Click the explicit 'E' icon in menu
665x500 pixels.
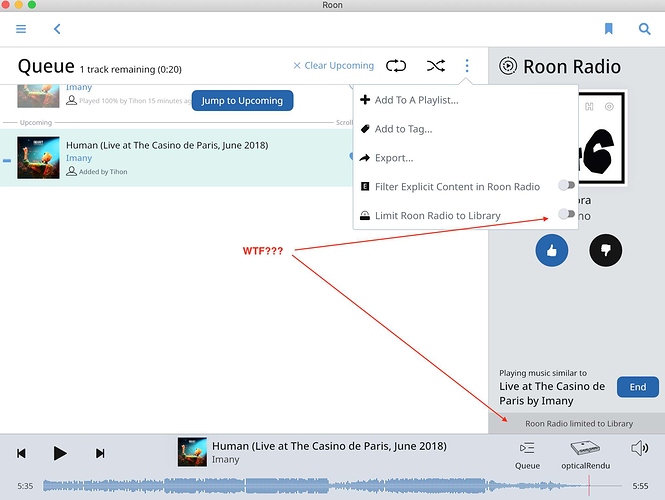(x=365, y=186)
